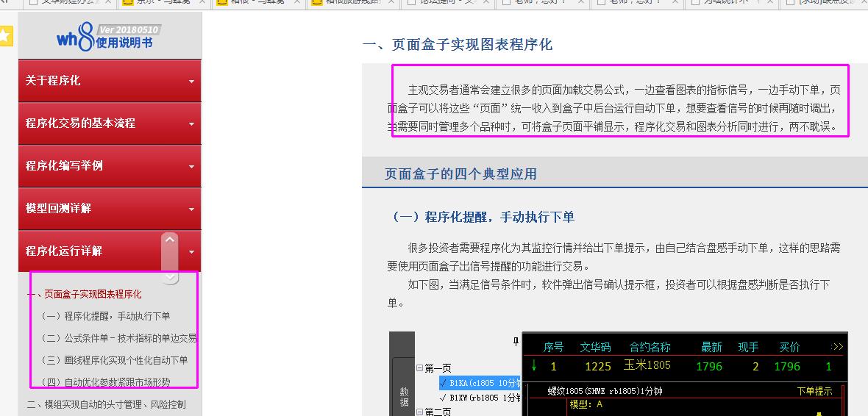Click the 1225 文华码 cell

tap(599, 366)
